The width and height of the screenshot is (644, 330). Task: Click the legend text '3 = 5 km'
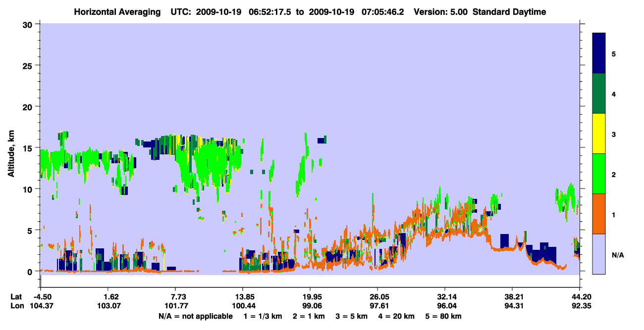351,316
